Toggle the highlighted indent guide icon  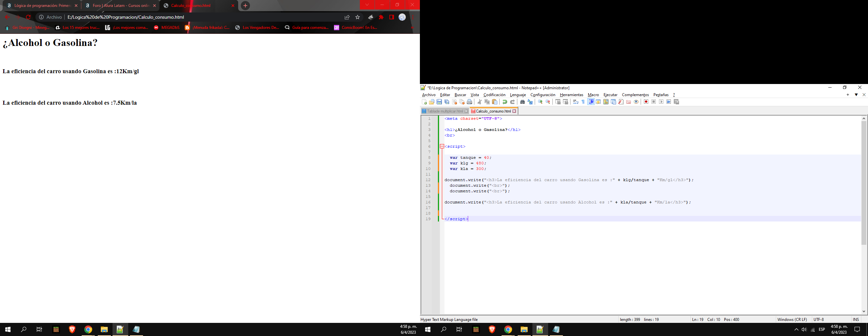591,102
